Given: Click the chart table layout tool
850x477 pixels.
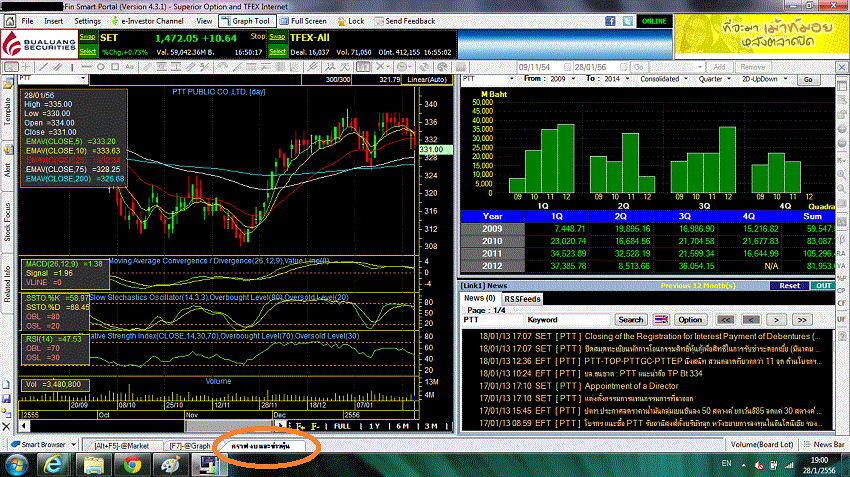Looking at the screenshot, I should [x=363, y=67].
